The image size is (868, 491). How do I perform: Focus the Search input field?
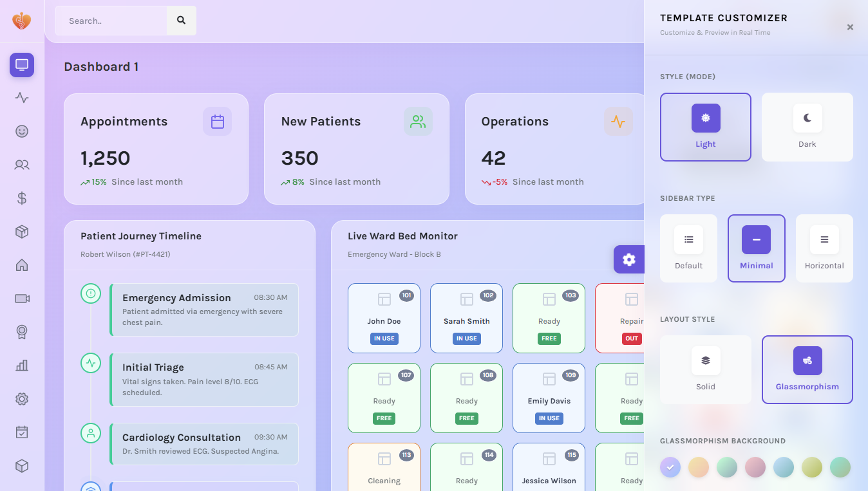(111, 21)
